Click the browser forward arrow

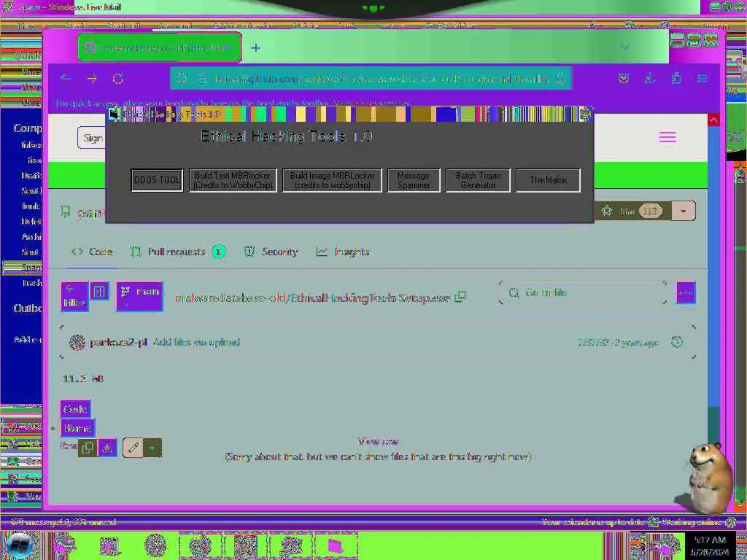point(92,79)
